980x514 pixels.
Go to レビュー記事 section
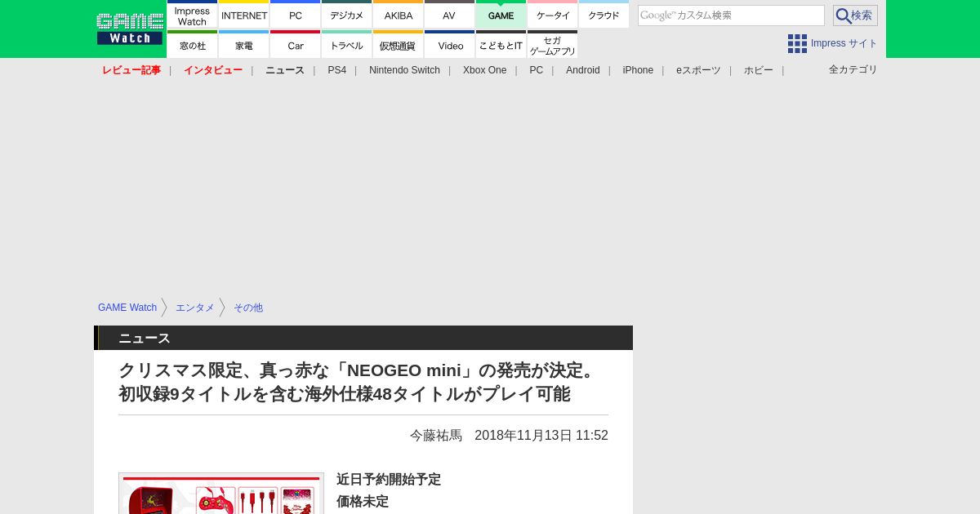pos(131,70)
